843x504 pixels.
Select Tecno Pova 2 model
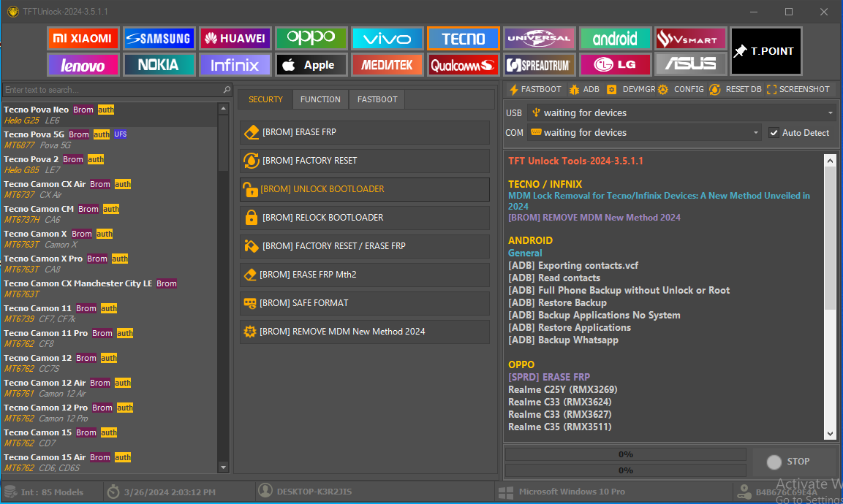(110, 164)
